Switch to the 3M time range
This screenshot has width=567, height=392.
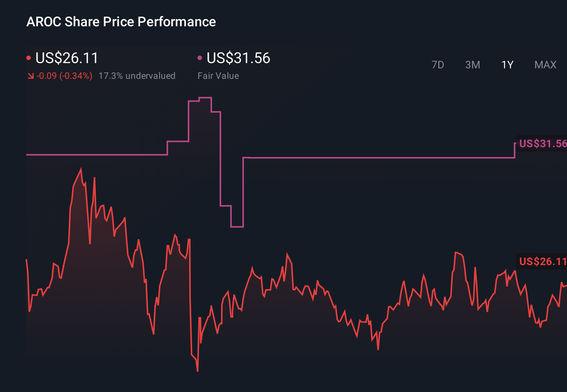(x=472, y=65)
